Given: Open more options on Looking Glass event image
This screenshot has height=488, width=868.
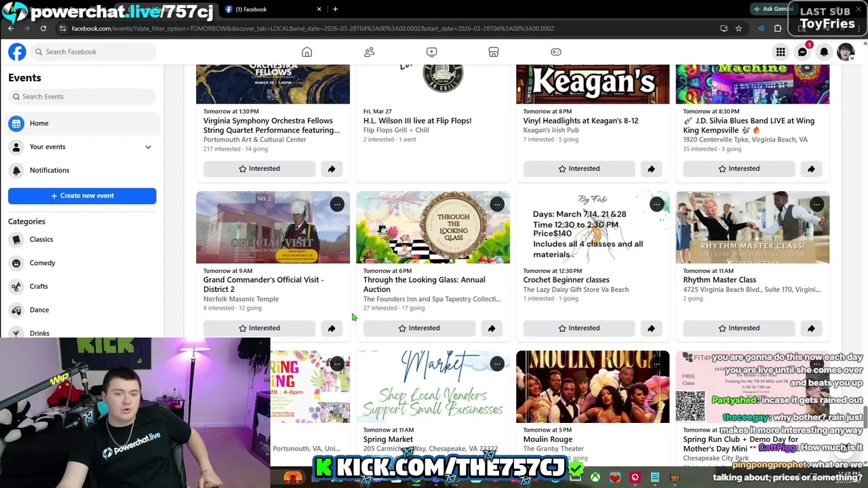Looking at the screenshot, I should (x=497, y=204).
